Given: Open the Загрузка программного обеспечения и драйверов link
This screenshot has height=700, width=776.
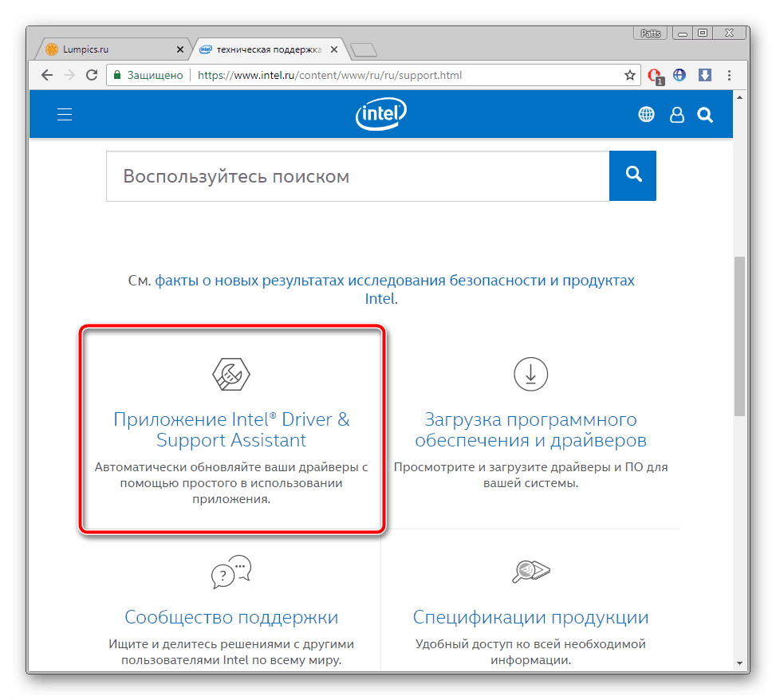Looking at the screenshot, I should 530,430.
